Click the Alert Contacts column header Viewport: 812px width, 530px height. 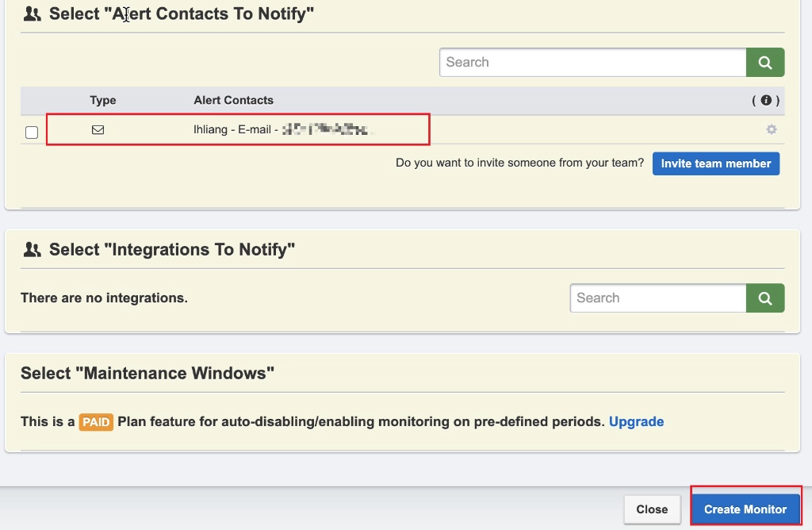point(233,100)
